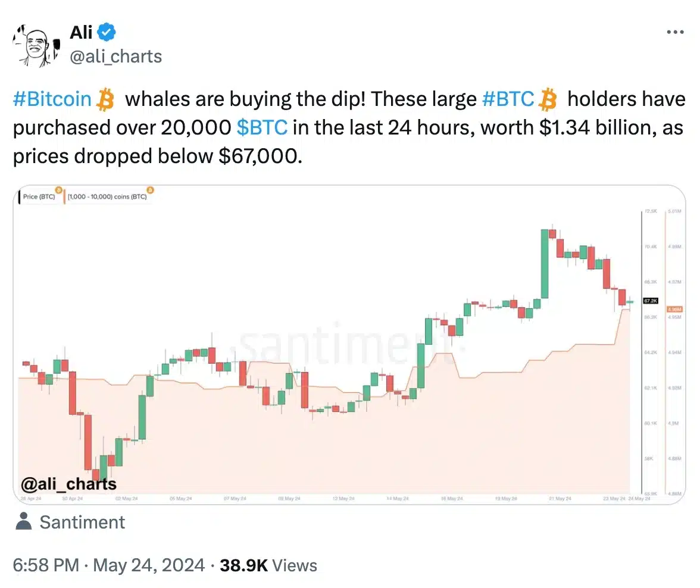Screen dimensions: 700x588
Task: Open the #BTC hashtag link
Action: click(508, 99)
